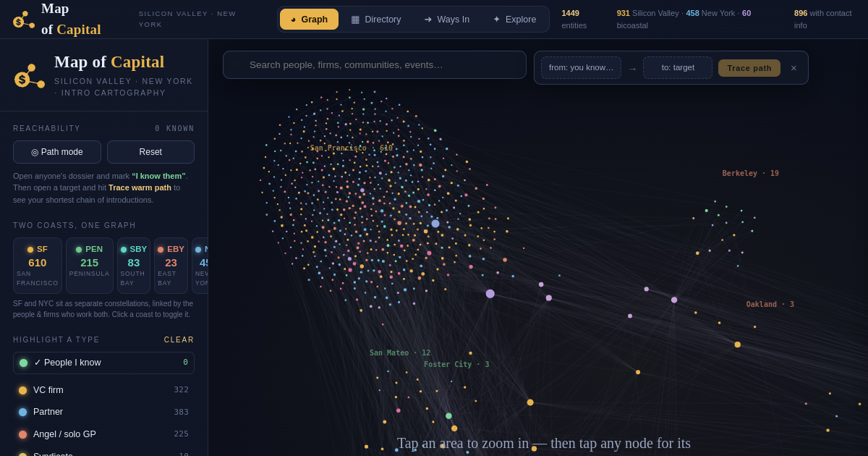
Task: Click the 'HIGHLIGHT A TYPE' heading
Action: [x=56, y=339]
